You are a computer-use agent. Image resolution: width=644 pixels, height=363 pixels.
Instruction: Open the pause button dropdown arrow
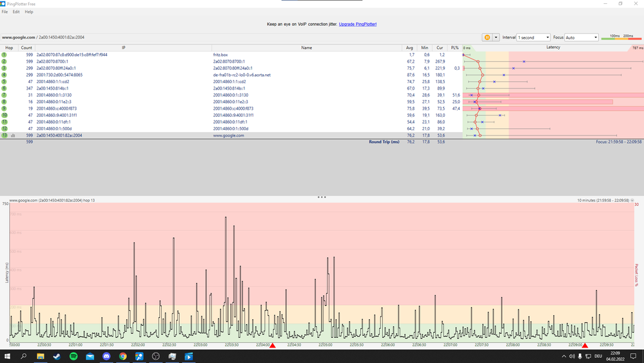[x=496, y=37]
